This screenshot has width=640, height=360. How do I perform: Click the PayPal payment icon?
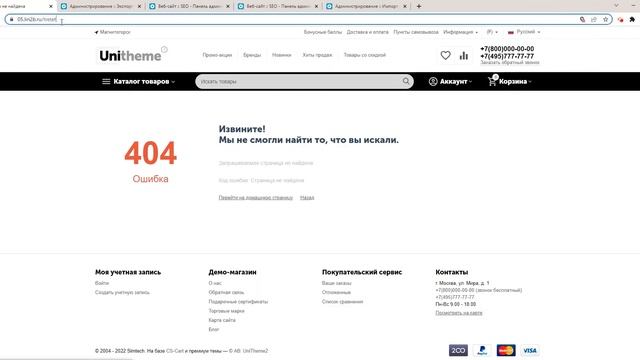(482, 350)
